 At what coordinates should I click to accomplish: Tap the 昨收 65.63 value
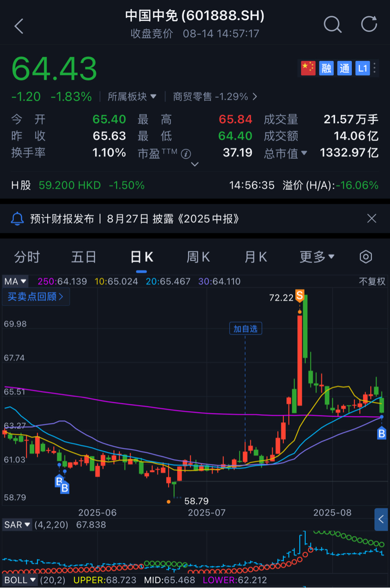point(109,136)
